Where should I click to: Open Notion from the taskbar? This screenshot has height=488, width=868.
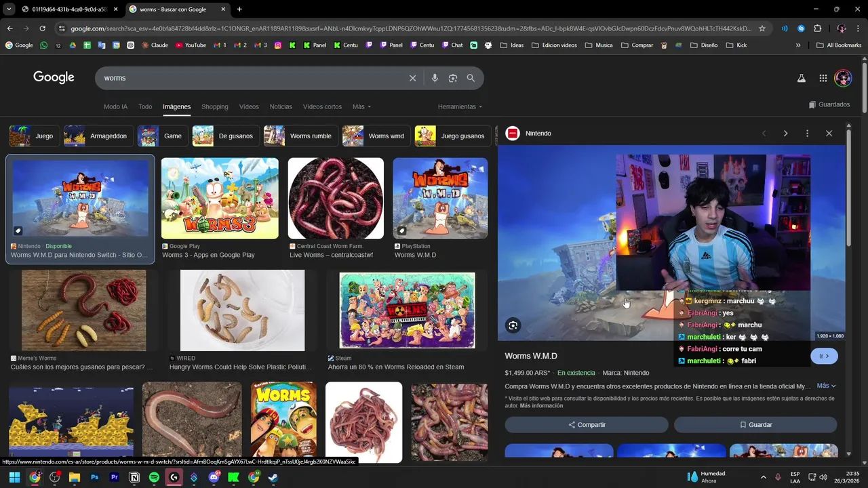tap(134, 477)
